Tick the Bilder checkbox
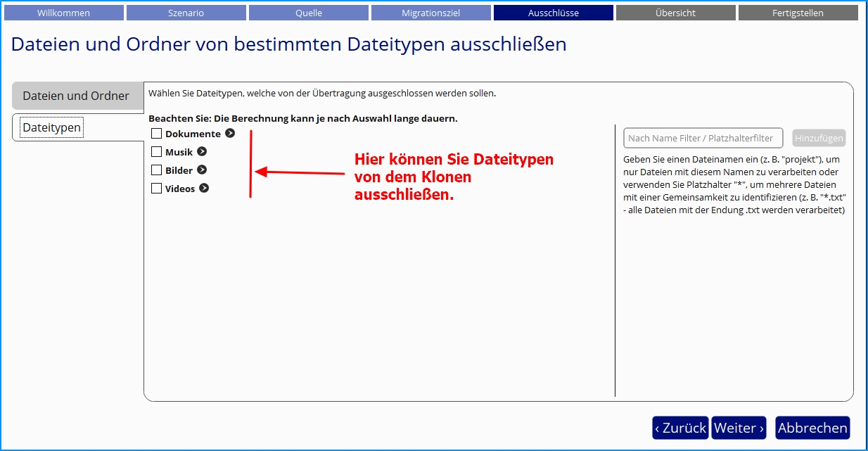868x451 pixels. click(x=157, y=170)
